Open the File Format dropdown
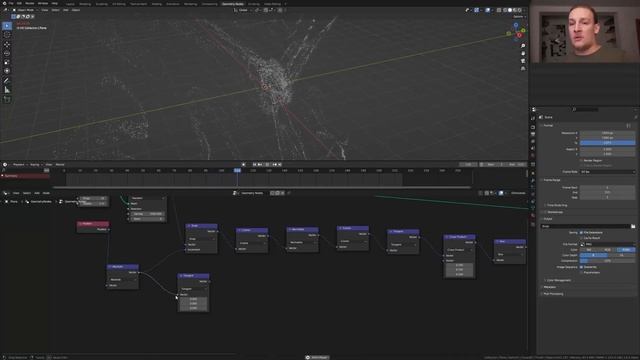640x360 pixels. (607, 244)
